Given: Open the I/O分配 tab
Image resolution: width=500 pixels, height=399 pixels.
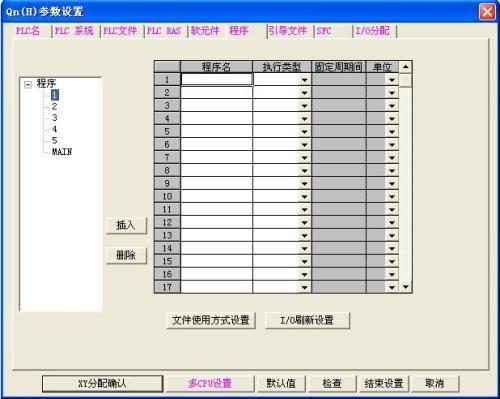Looking at the screenshot, I should click(372, 31).
